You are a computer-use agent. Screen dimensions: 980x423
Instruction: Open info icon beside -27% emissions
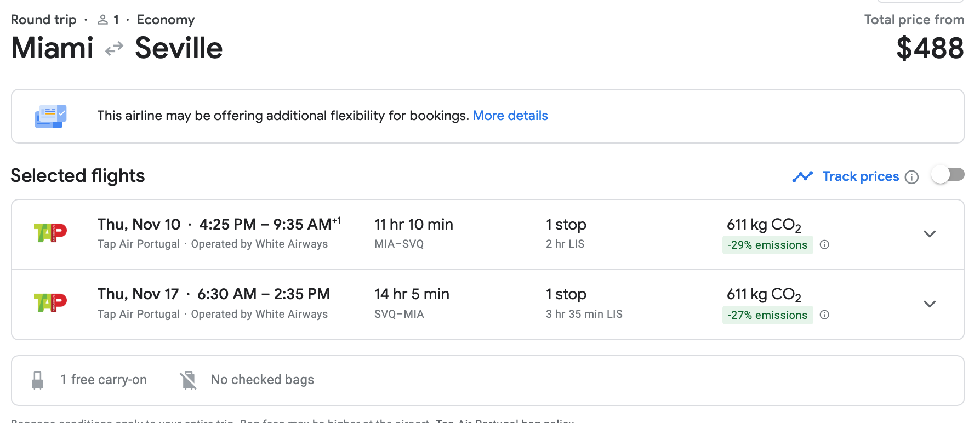click(x=824, y=315)
